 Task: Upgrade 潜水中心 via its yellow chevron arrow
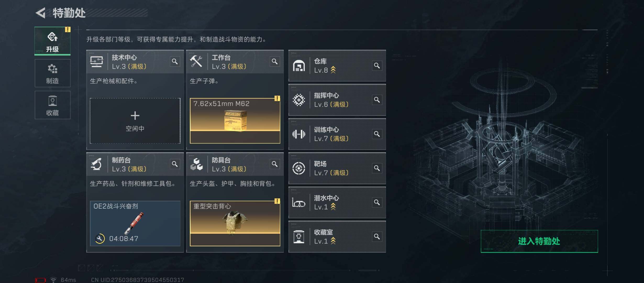tap(333, 207)
